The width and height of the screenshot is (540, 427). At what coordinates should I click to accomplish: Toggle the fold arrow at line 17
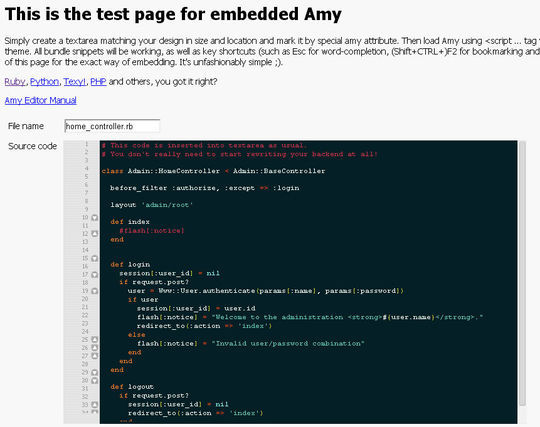click(94, 275)
